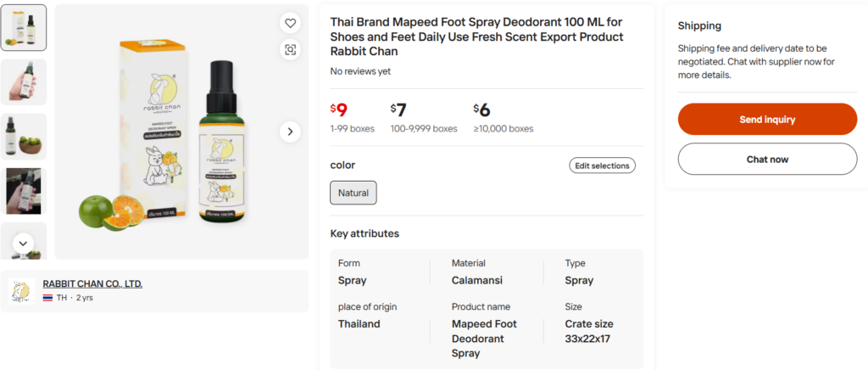This screenshot has height=370, width=868.
Task: Expand more thumbnails with down chevron
Action: coord(23,243)
